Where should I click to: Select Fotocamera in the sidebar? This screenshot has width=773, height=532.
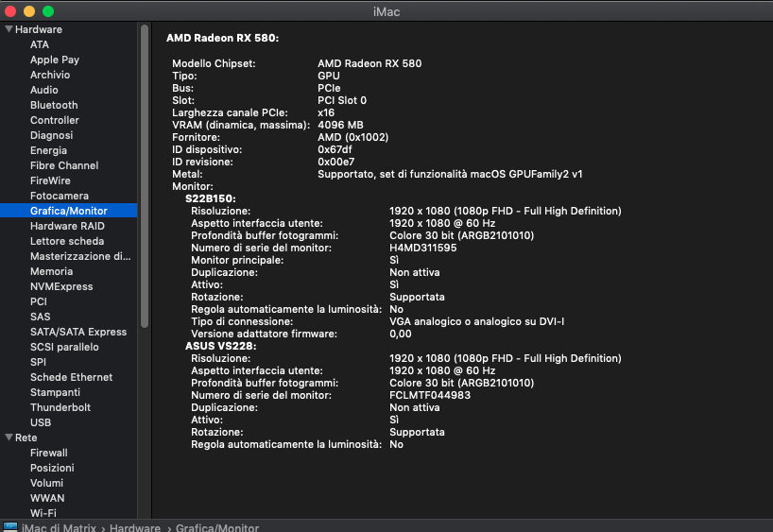pos(60,196)
